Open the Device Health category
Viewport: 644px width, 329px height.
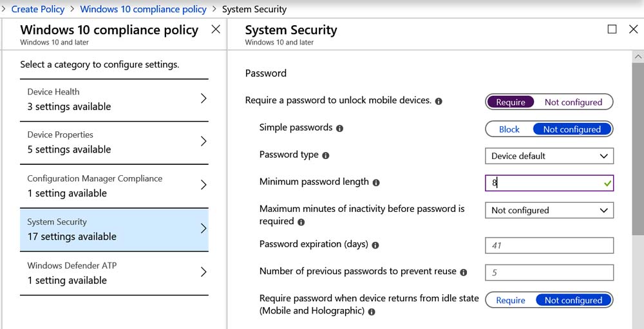click(114, 100)
